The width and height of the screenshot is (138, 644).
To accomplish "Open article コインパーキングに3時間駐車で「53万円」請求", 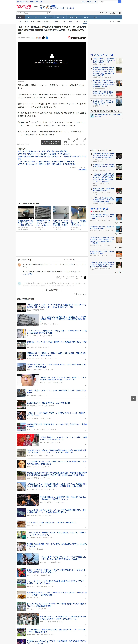I will [57, 332].
